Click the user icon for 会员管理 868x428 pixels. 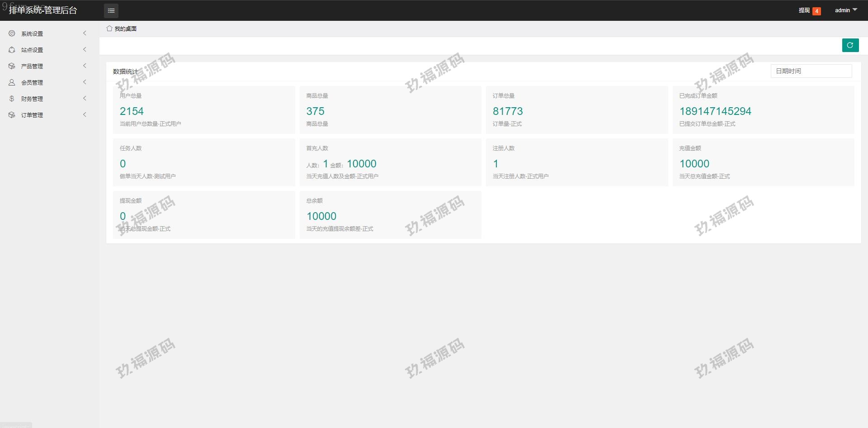point(12,82)
